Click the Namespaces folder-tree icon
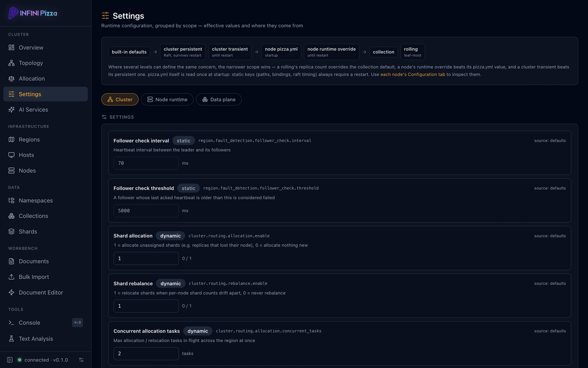Screen dimensions: 588x368 pos(11,200)
